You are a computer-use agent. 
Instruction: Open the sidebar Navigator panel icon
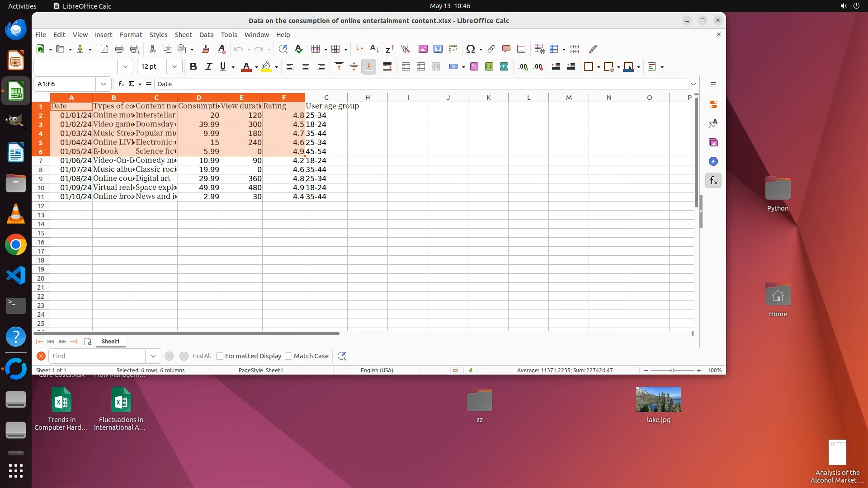click(713, 162)
